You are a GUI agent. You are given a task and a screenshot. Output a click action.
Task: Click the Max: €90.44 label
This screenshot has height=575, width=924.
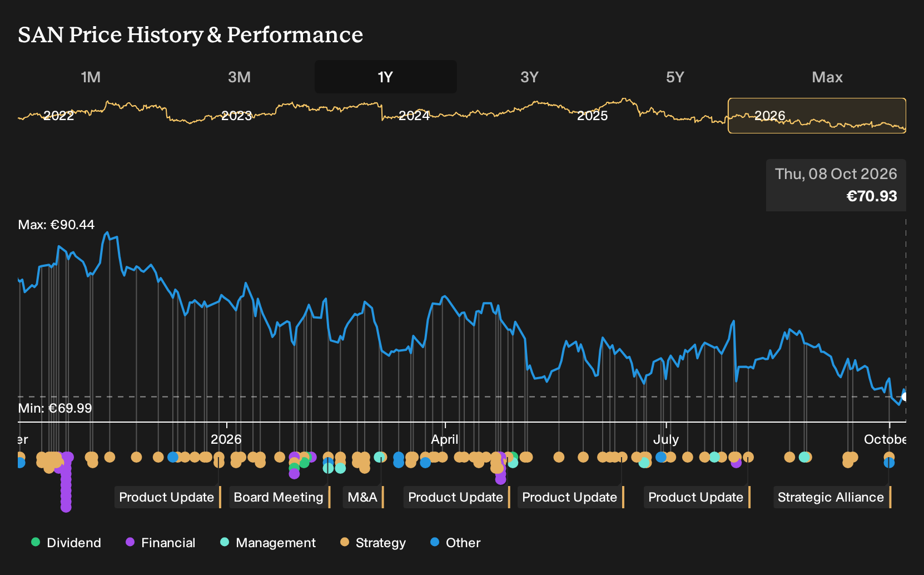click(56, 225)
